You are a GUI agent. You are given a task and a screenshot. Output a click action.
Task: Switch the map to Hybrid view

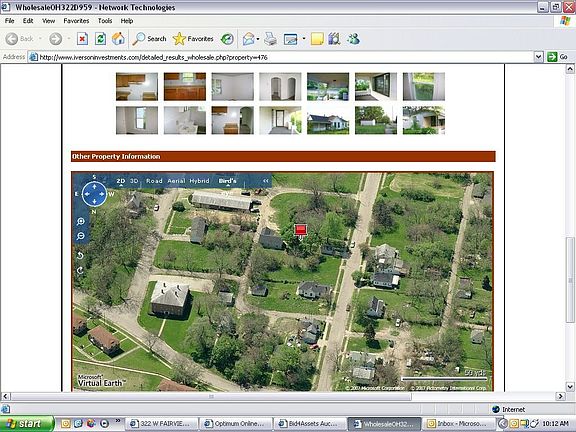pos(199,181)
